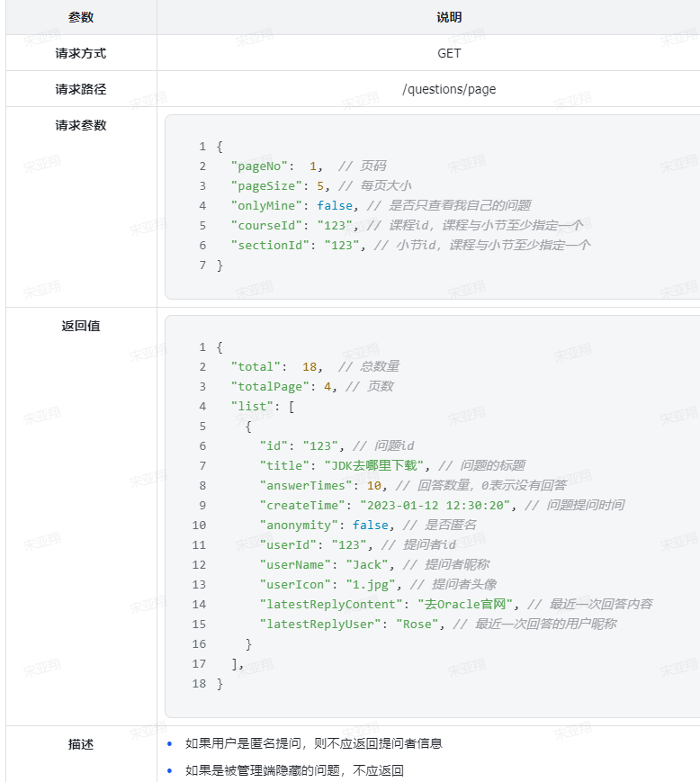700x782 pixels.
Task: Click the "latestReplyContent" key
Action: (330, 605)
